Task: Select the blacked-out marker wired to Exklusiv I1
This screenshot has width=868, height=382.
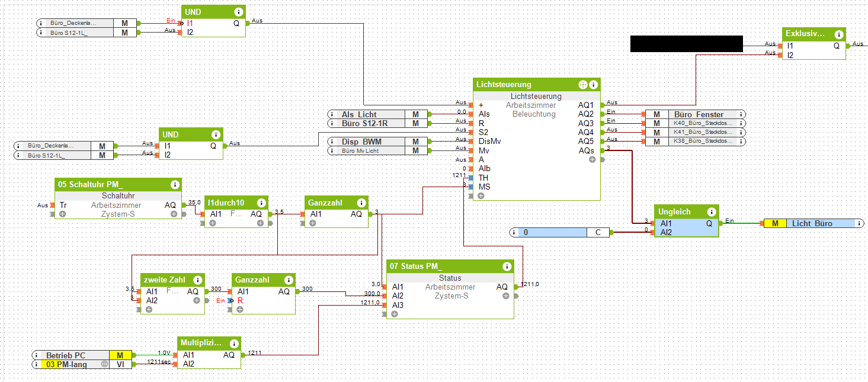Action: 686,44
